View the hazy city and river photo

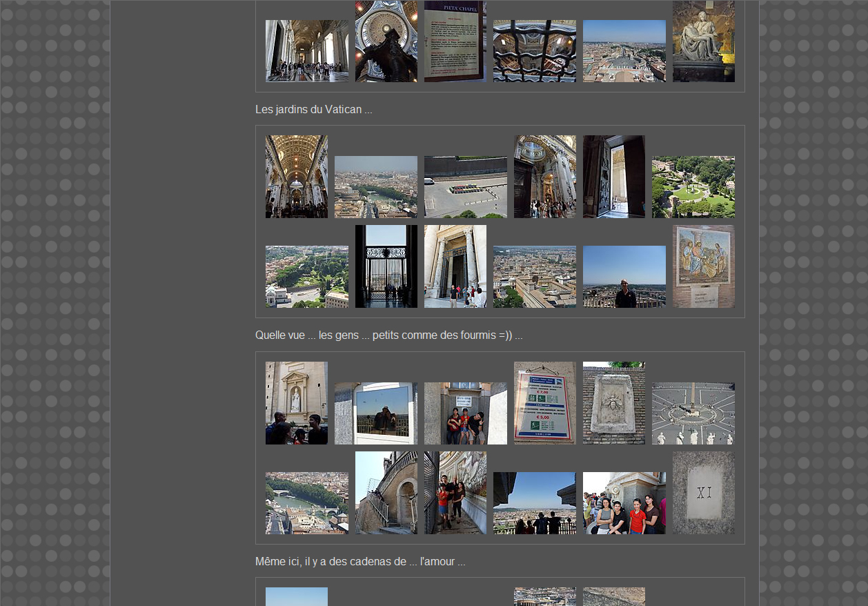coord(375,187)
